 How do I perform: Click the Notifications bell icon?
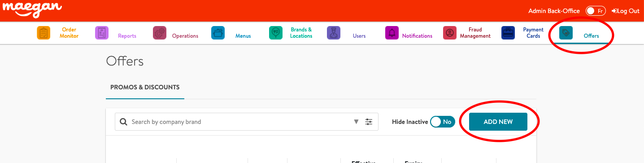pyautogui.click(x=392, y=33)
